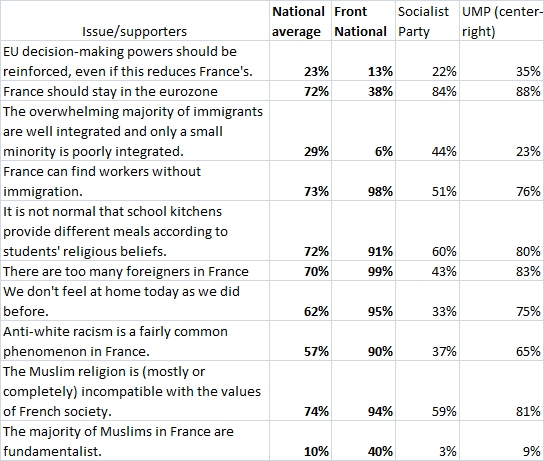Click the 3% Socialist Party fundamentalist cell
This screenshot has height=461, width=544.
[427, 441]
